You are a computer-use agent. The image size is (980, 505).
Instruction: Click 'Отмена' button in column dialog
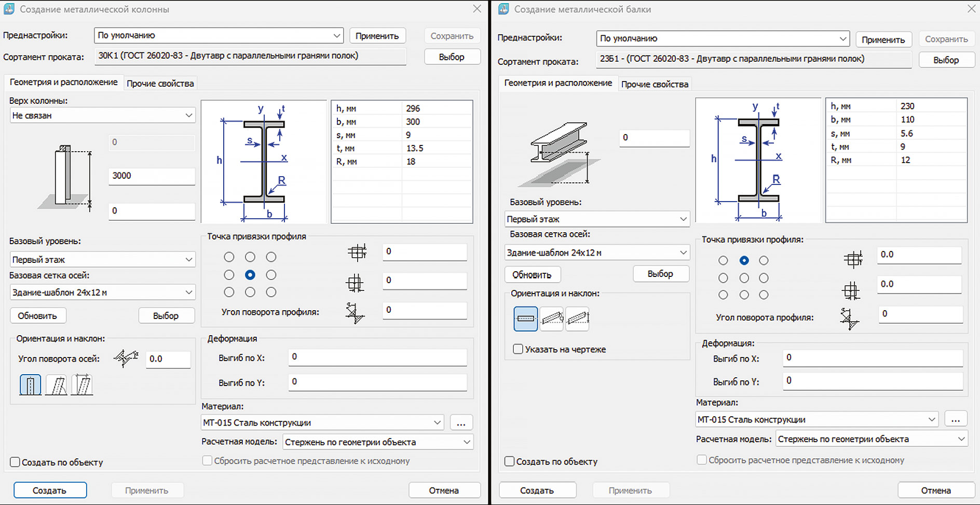point(444,490)
